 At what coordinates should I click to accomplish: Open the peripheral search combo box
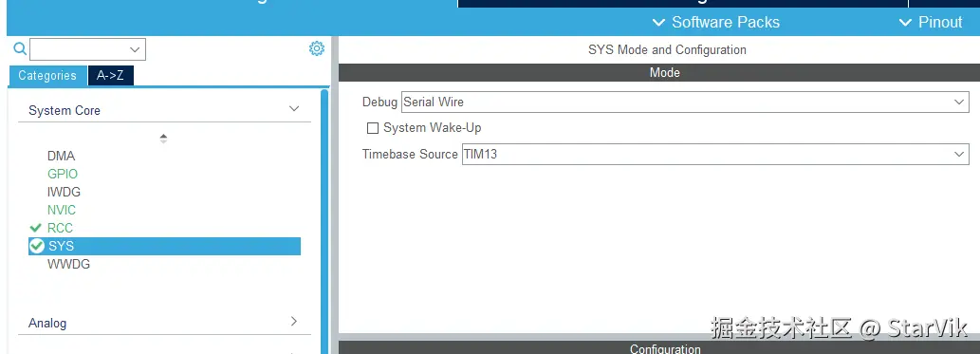click(87, 49)
